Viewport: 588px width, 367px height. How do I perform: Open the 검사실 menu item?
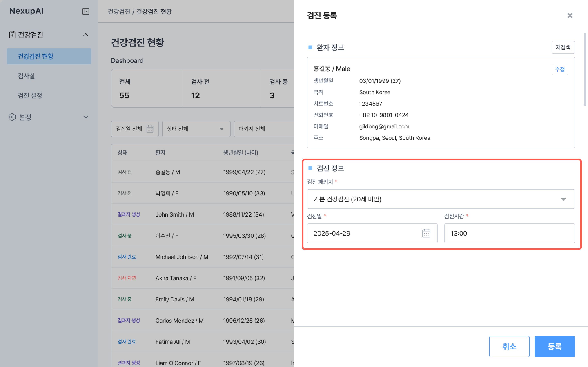point(26,76)
